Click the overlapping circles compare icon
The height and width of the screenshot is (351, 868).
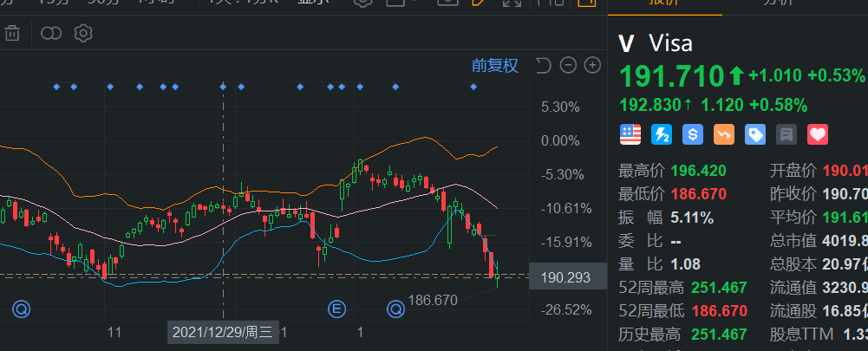pyautogui.click(x=51, y=33)
